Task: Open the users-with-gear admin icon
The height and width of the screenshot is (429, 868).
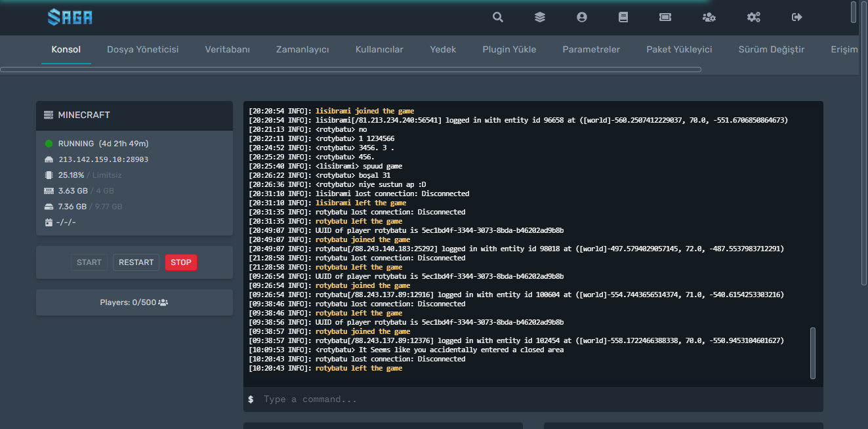Action: [709, 18]
